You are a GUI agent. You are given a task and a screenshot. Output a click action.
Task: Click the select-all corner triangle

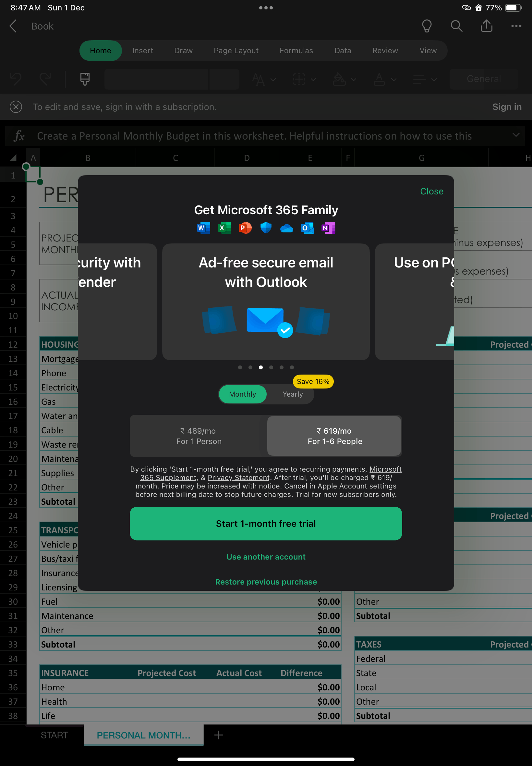(x=13, y=158)
